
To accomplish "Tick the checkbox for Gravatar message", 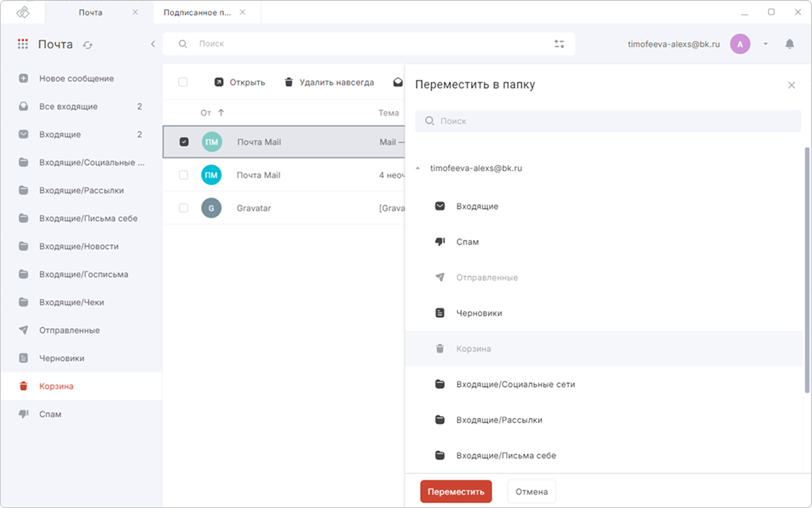I will (x=183, y=208).
